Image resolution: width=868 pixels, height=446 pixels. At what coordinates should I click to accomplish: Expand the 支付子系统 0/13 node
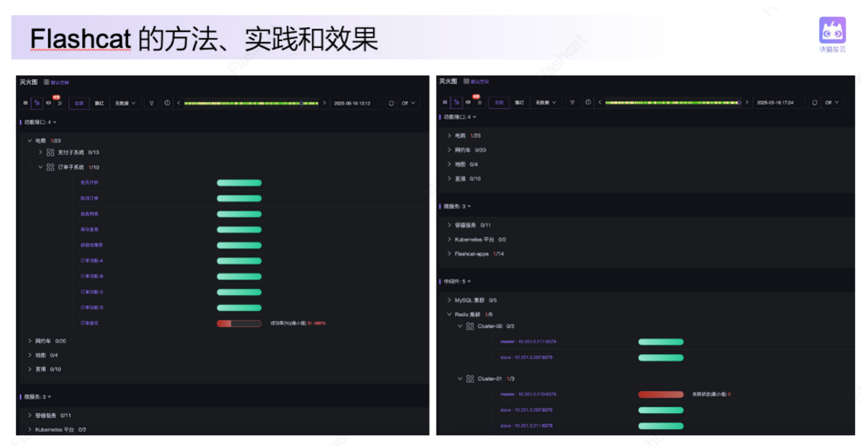40,152
